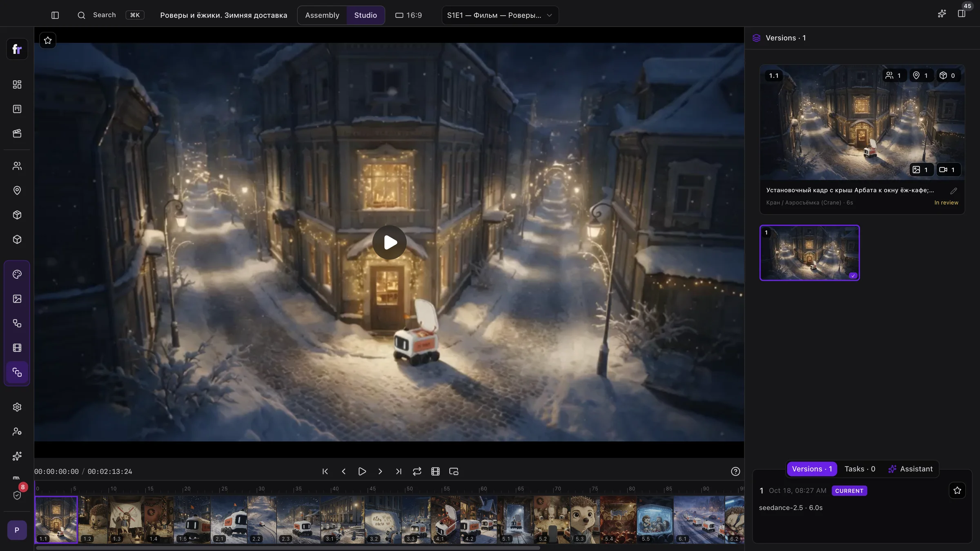The width and height of the screenshot is (980, 551).
Task: Expand the S1E1 — Фильм episode dropdown
Action: (500, 15)
